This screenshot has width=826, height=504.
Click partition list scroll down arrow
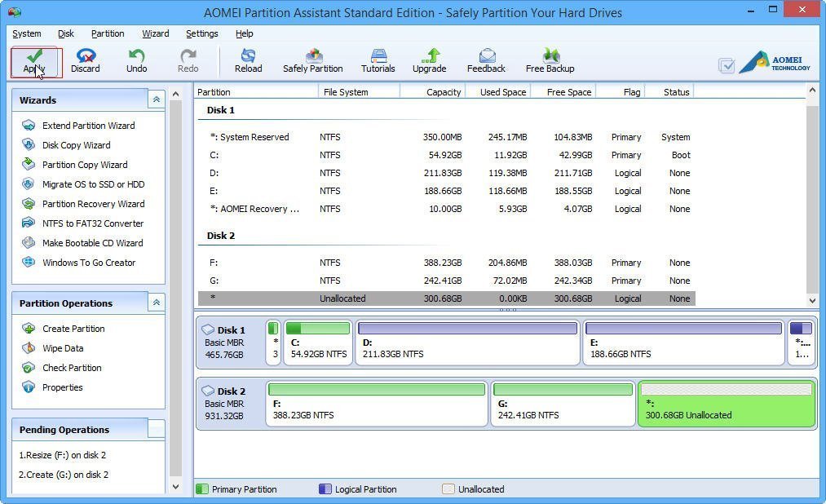coord(812,301)
